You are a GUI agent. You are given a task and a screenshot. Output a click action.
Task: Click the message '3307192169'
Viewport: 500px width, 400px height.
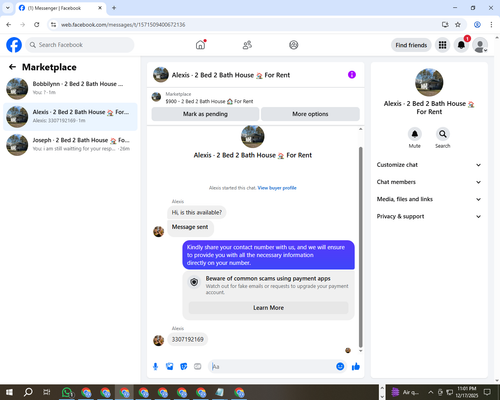pyautogui.click(x=188, y=339)
